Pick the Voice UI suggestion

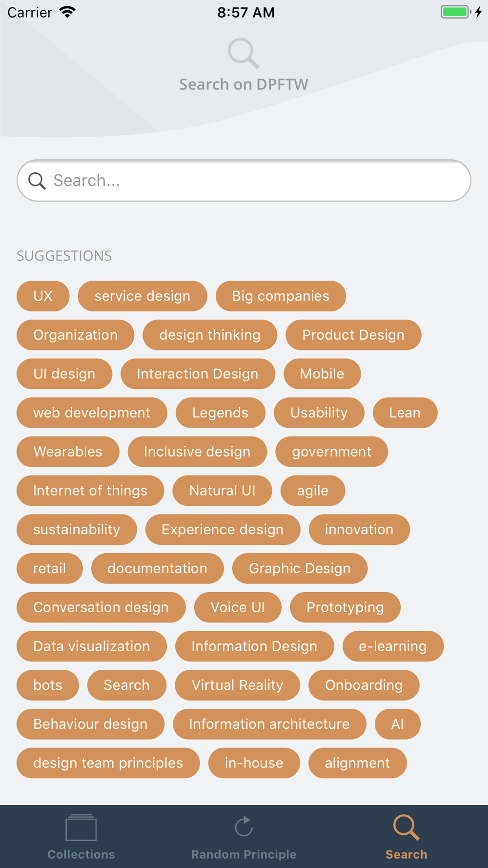tap(238, 607)
